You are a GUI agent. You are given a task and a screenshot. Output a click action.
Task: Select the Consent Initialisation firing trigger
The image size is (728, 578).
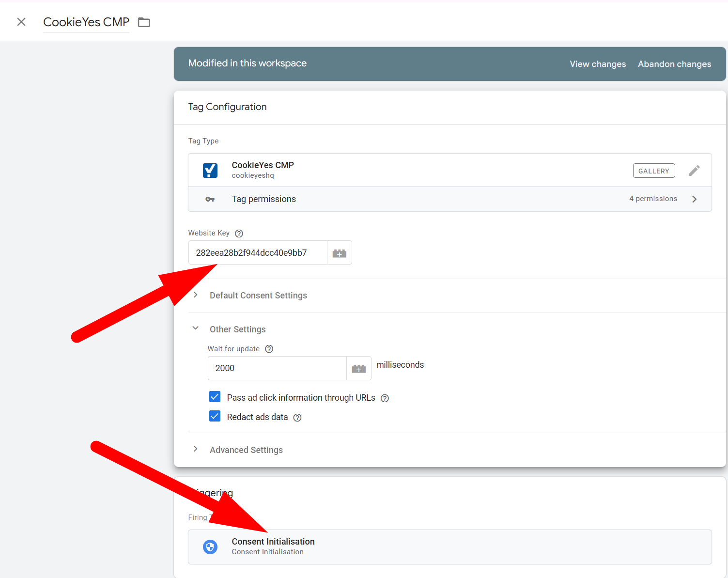tap(449, 547)
